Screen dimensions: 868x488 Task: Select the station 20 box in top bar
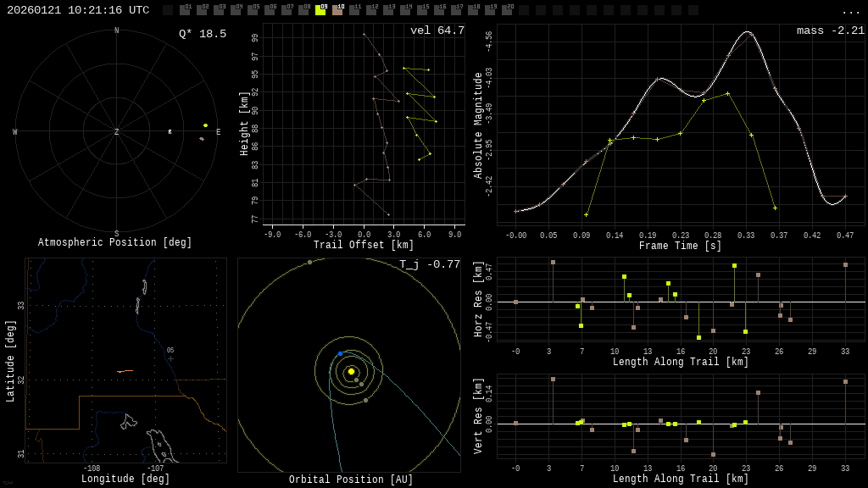click(507, 10)
